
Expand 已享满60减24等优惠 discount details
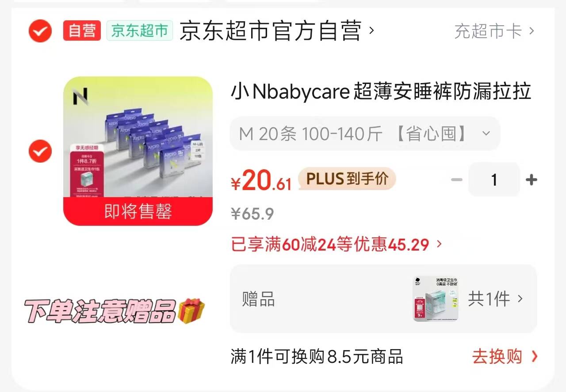tap(337, 244)
